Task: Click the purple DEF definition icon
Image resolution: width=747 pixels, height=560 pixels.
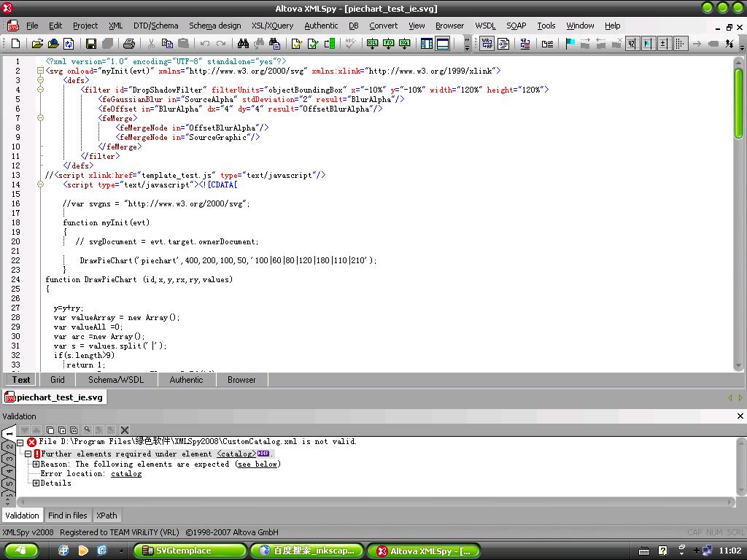Action: 263,454
